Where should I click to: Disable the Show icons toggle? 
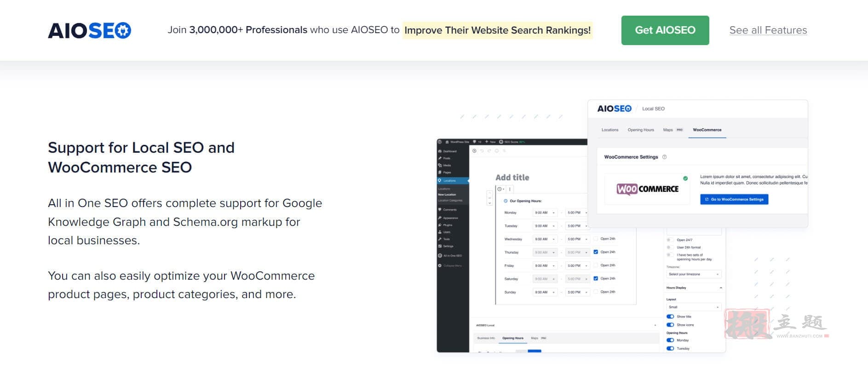coord(670,325)
